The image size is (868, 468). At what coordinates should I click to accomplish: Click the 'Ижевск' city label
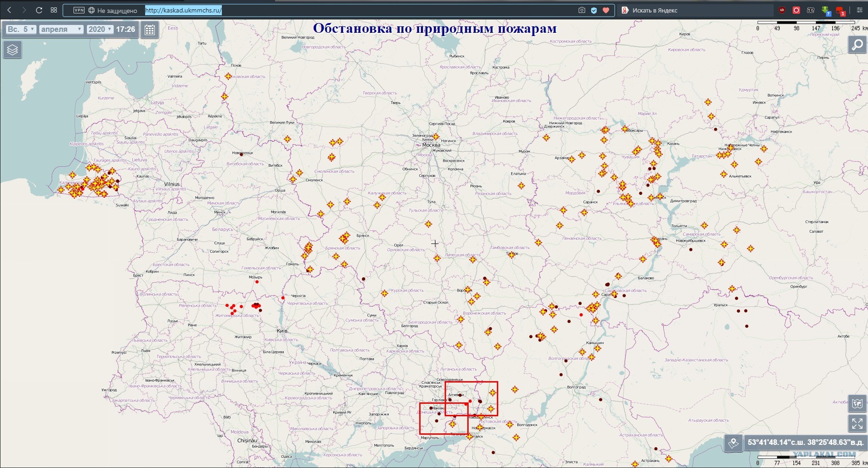coord(759,103)
